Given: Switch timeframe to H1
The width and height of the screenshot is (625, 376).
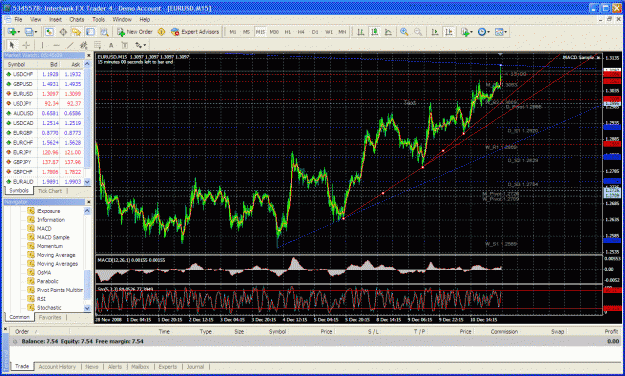Looking at the screenshot, I should click(288, 32).
